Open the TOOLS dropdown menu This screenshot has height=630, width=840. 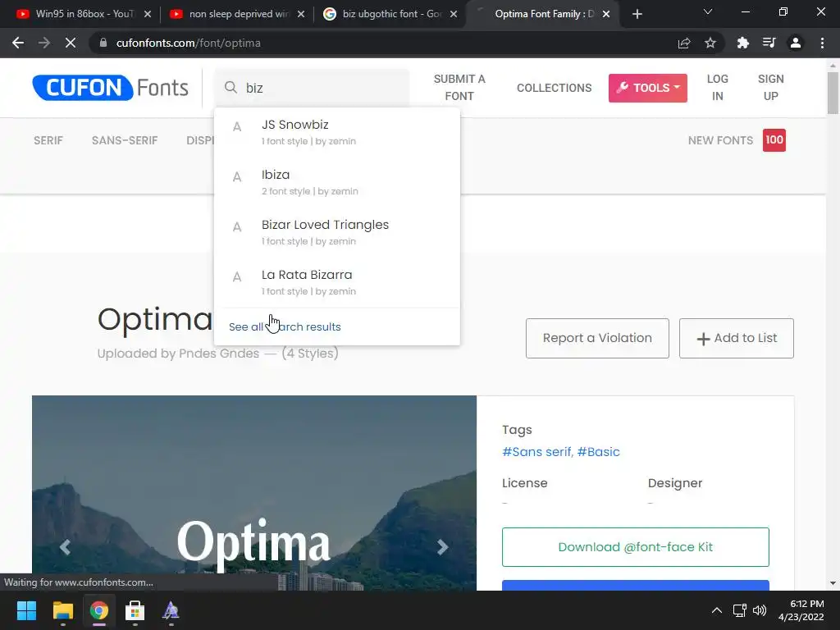coord(648,88)
